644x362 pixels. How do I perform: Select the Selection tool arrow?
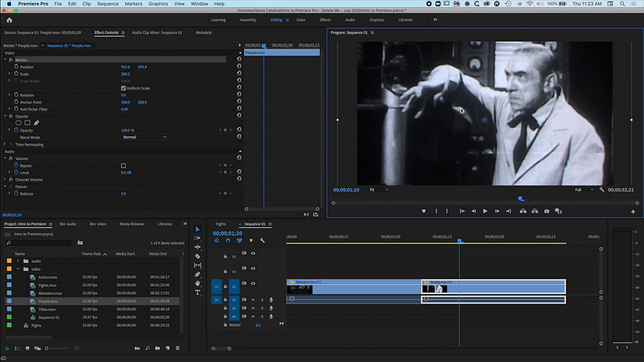coord(198,229)
